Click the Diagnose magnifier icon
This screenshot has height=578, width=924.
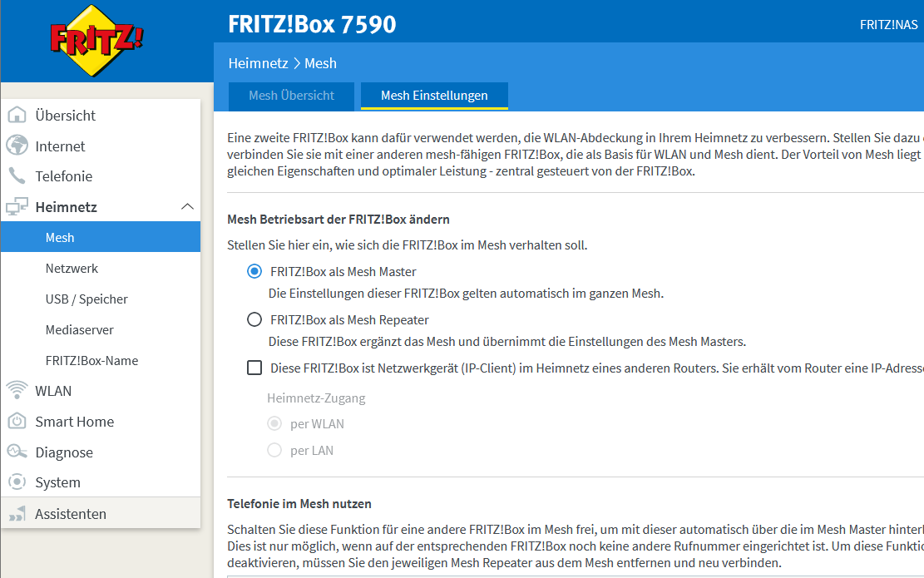point(17,452)
